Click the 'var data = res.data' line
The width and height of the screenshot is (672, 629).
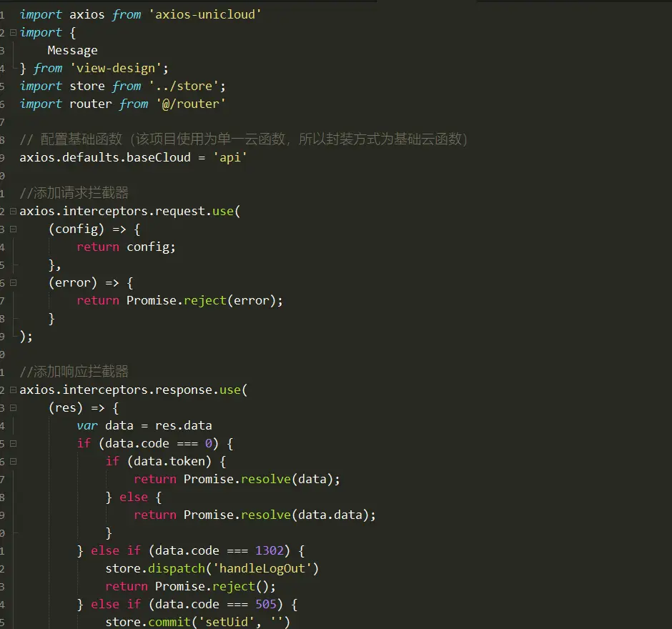point(144,426)
